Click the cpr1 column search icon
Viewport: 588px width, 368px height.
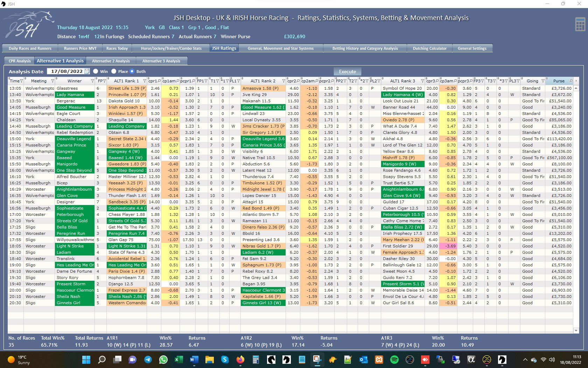tap(159, 81)
